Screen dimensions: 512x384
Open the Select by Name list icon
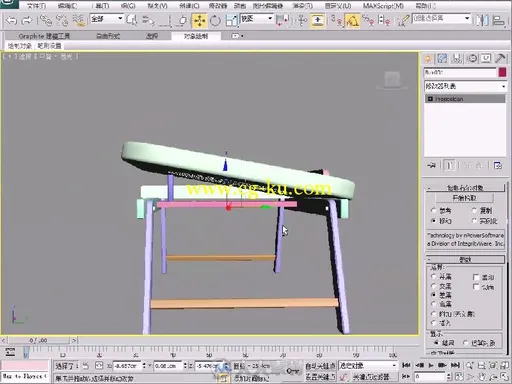[148, 21]
